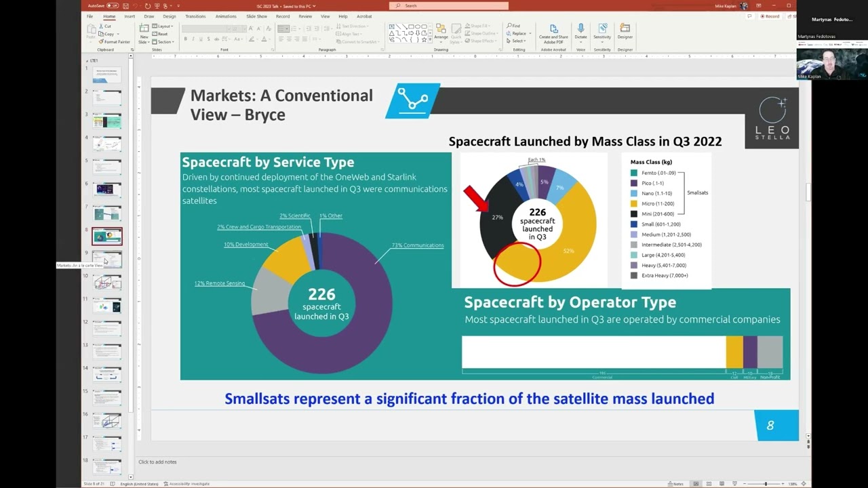868x488 pixels.
Task: Switch to Normal view icon
Action: [x=696, y=484]
